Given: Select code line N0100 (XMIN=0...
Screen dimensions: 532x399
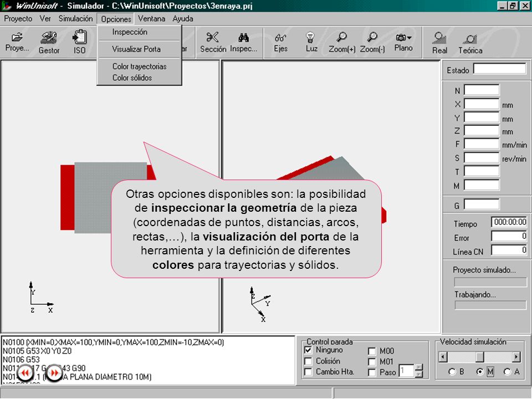Looking at the screenshot, I should [113, 342].
